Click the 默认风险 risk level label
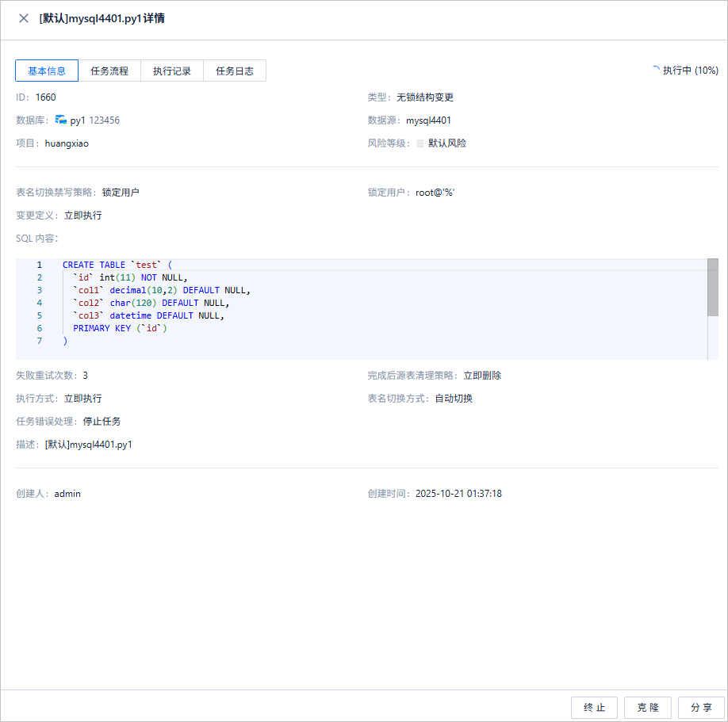This screenshot has width=728, height=722. [x=447, y=143]
